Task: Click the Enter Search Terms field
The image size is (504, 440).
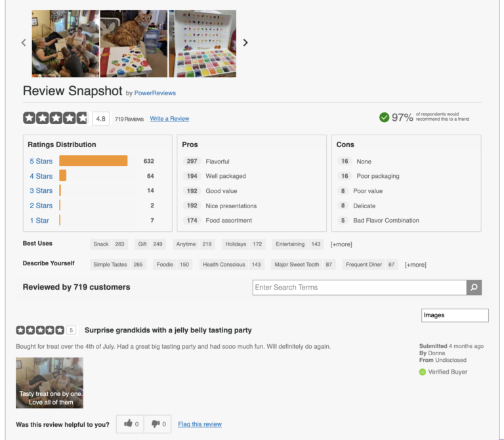Action: point(359,288)
